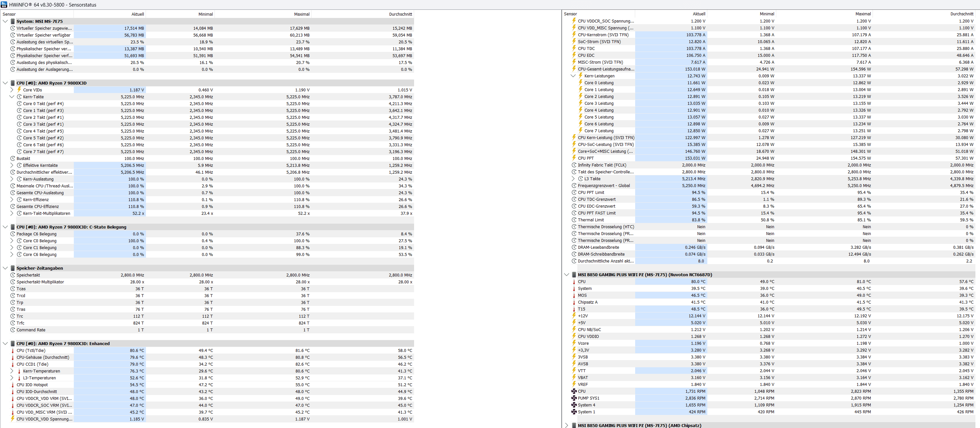The width and height of the screenshot is (980, 428).
Task: Click the clock icon beside Bustakt
Action: click(x=12, y=158)
